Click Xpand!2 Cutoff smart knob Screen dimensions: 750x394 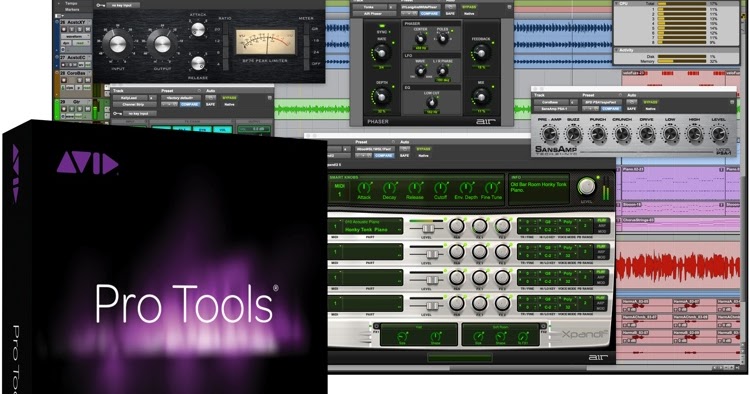point(440,188)
